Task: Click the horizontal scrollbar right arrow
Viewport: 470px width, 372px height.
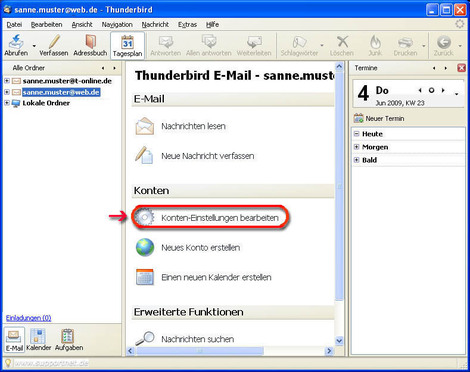Action: [x=329, y=351]
